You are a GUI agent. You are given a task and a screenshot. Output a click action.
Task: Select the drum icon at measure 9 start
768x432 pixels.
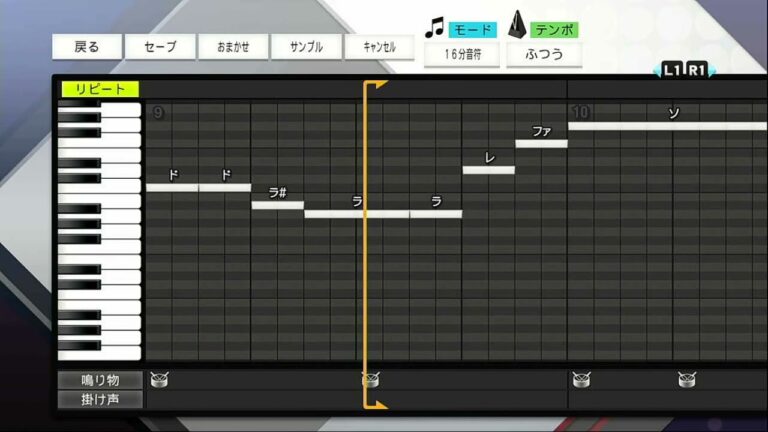(159, 379)
